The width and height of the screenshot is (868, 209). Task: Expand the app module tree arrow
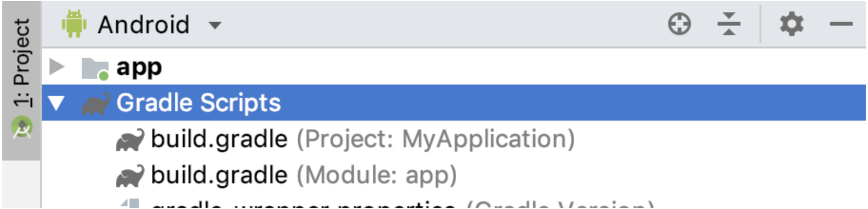(57, 67)
